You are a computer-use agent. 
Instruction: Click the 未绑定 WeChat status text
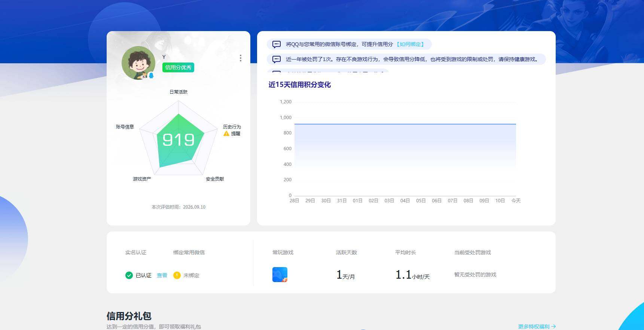coord(191,275)
